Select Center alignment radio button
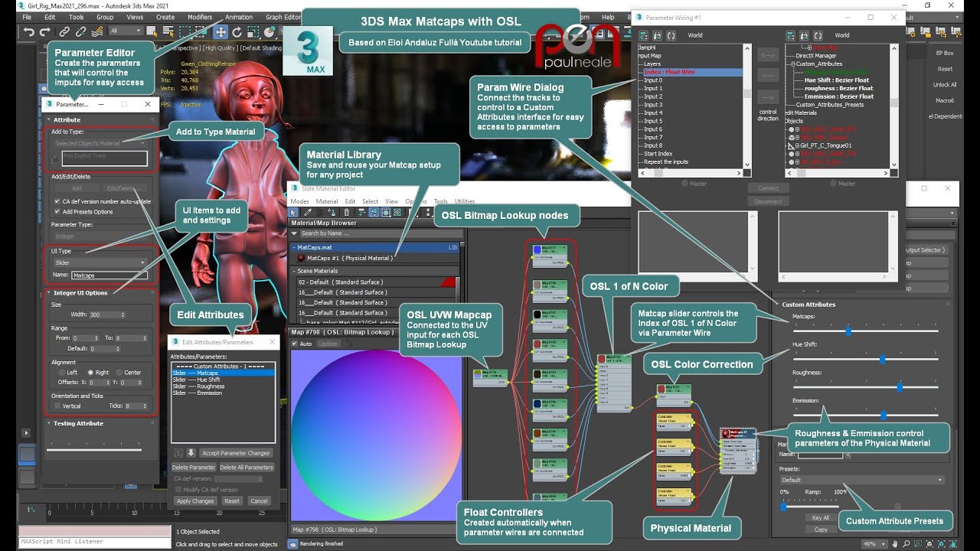Screen dimensions: 980x551 point(119,373)
